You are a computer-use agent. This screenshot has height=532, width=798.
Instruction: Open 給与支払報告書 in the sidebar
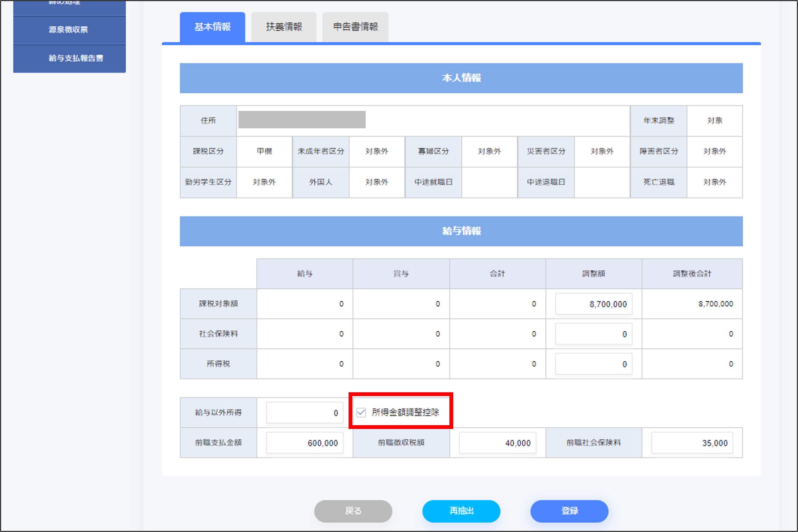click(x=69, y=58)
